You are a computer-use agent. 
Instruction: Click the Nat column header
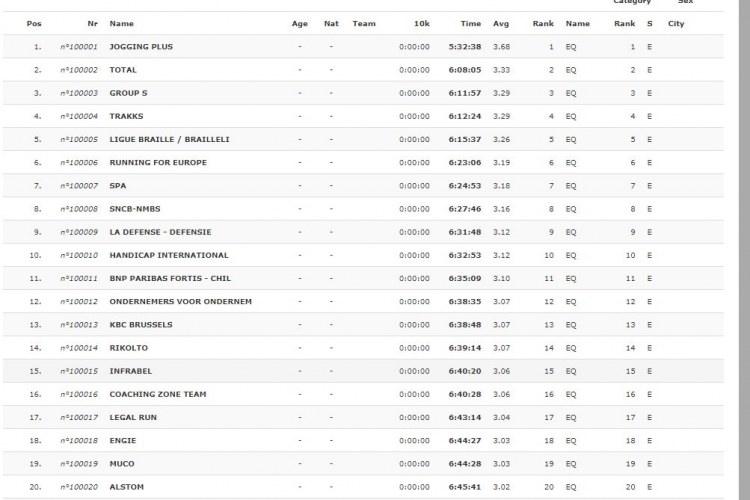tap(331, 23)
